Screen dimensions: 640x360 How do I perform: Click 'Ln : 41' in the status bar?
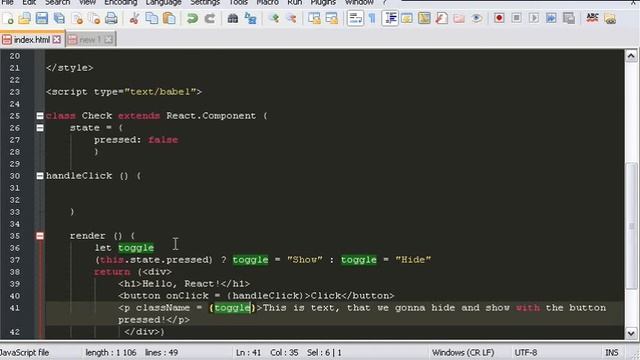pos(248,352)
